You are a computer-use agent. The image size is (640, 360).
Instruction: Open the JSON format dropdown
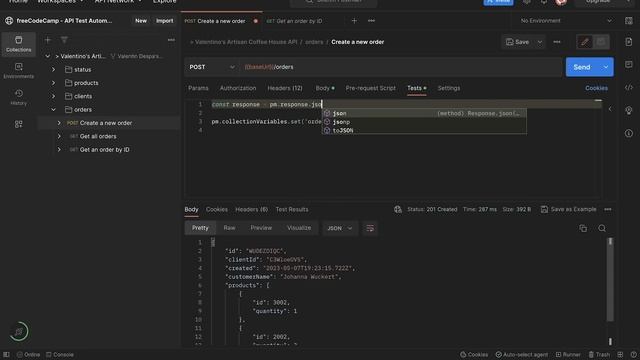339,228
